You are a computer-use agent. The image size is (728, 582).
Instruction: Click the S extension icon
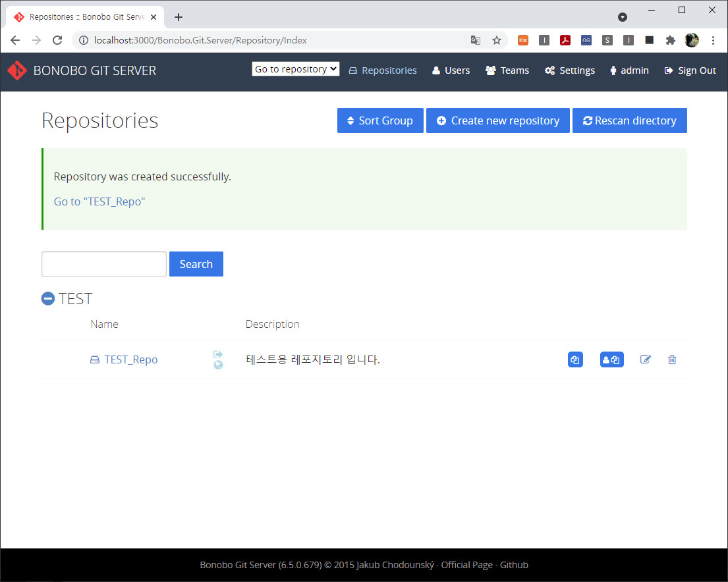(x=607, y=40)
